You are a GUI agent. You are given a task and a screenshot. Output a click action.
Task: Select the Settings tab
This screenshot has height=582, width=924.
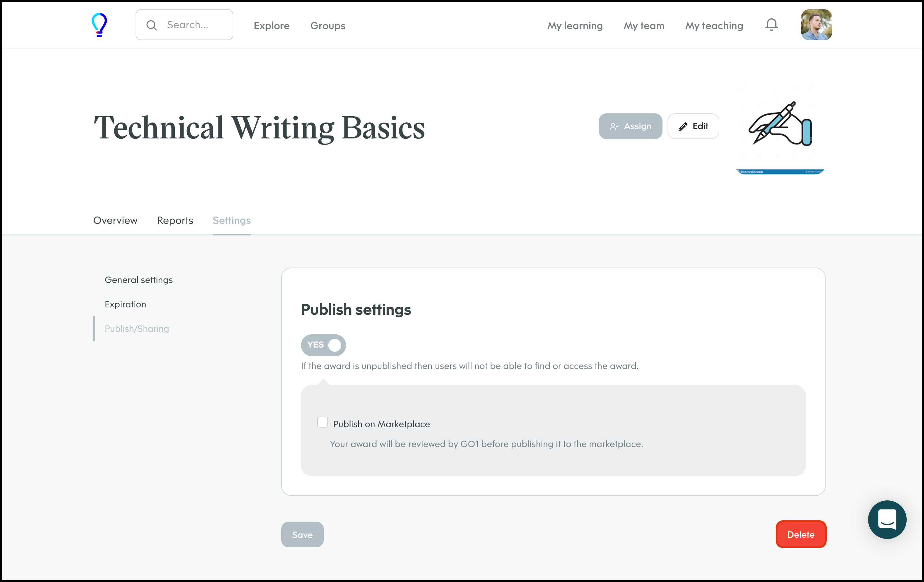coord(231,220)
